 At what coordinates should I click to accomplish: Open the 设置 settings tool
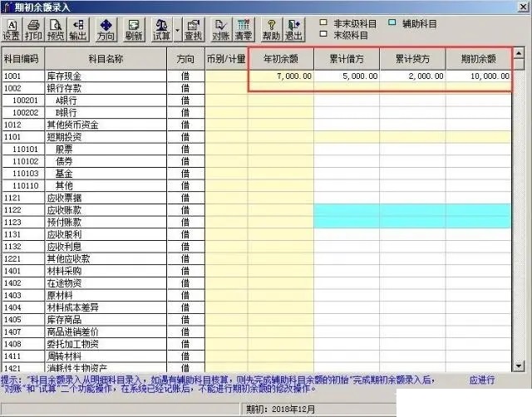(x=12, y=30)
